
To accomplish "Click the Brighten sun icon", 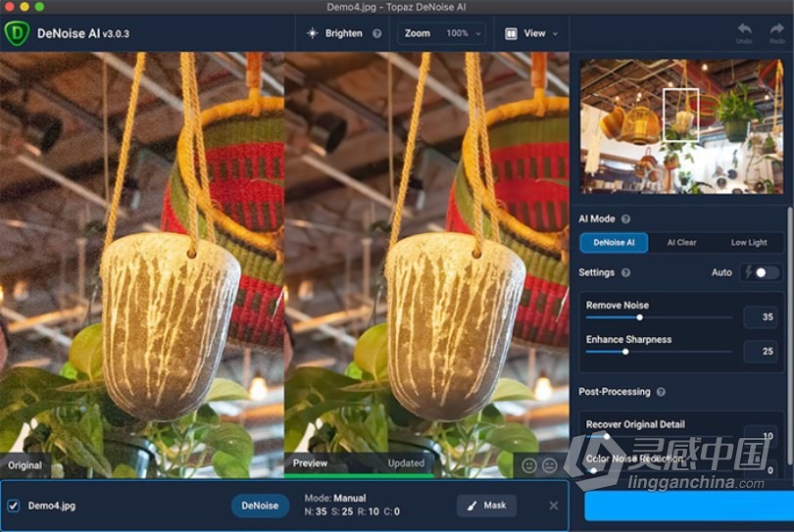I will 313,33.
